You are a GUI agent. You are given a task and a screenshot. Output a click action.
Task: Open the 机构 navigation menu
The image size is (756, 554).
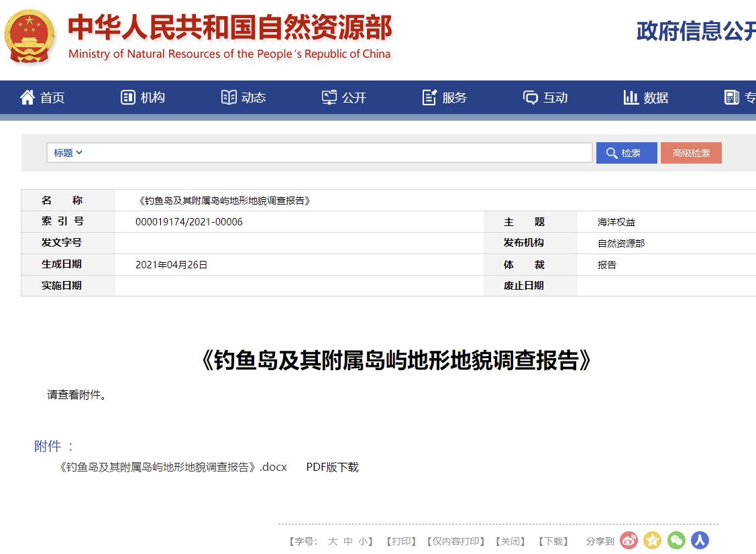pyautogui.click(x=143, y=97)
